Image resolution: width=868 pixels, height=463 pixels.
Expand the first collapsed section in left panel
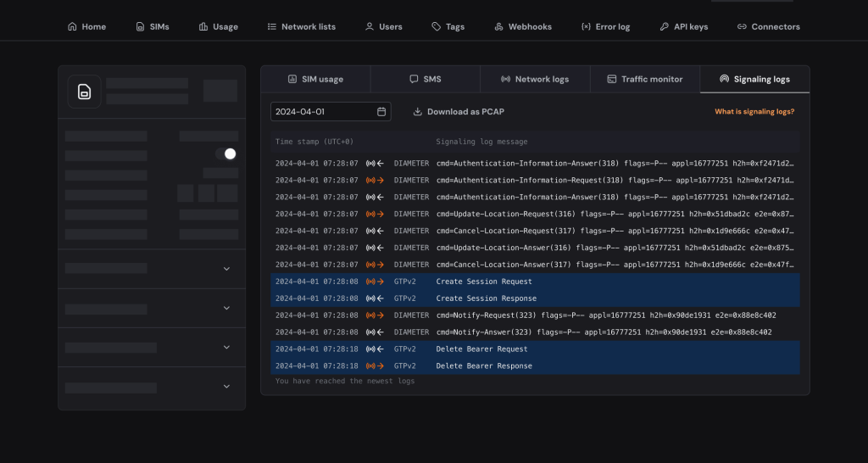(x=226, y=269)
